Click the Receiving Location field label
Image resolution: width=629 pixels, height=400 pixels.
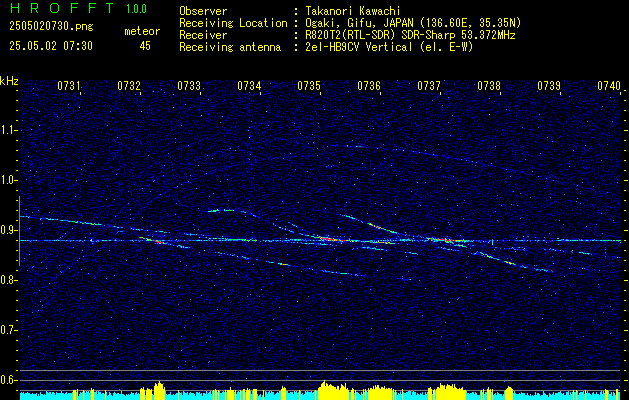click(233, 23)
